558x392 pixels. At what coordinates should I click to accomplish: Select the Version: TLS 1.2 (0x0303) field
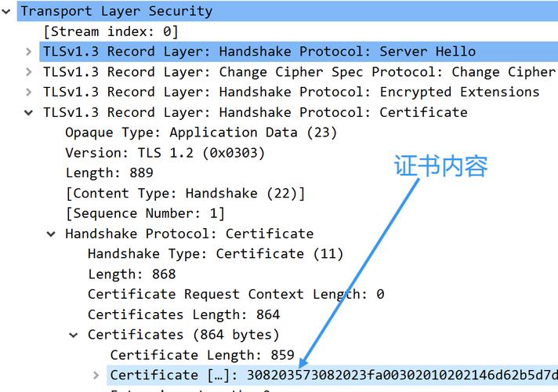pyautogui.click(x=165, y=153)
